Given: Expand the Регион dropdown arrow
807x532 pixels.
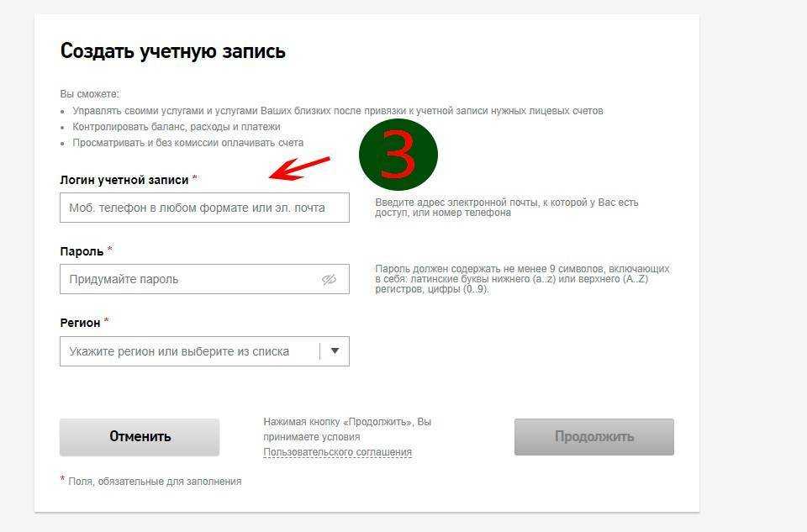Looking at the screenshot, I should 335,351.
